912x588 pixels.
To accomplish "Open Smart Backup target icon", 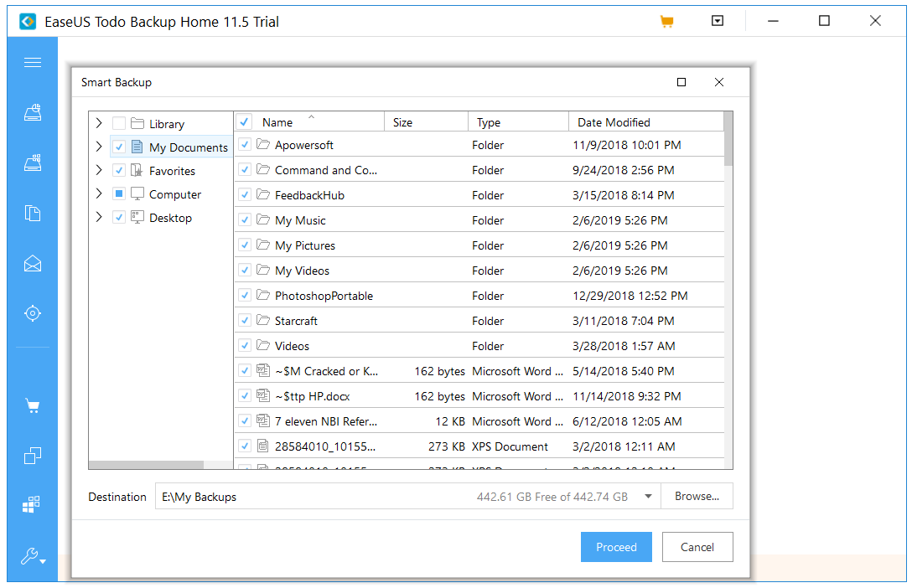I will 33,313.
